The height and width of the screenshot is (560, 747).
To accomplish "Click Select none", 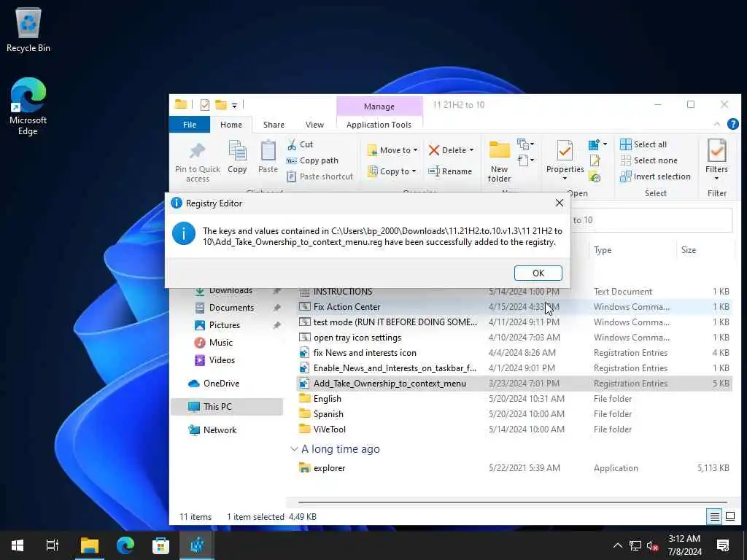I will pos(649,160).
